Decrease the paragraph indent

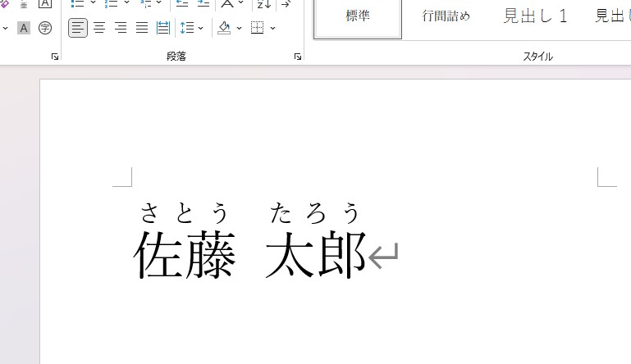pyautogui.click(x=182, y=3)
